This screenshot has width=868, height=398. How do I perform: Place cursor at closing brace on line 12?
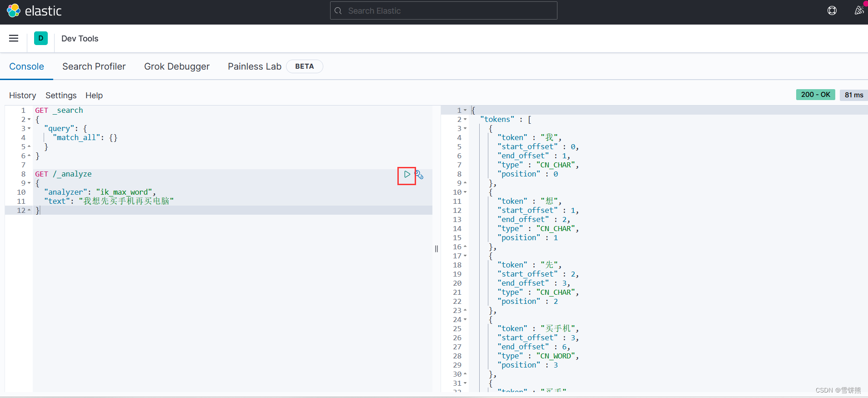click(x=37, y=211)
